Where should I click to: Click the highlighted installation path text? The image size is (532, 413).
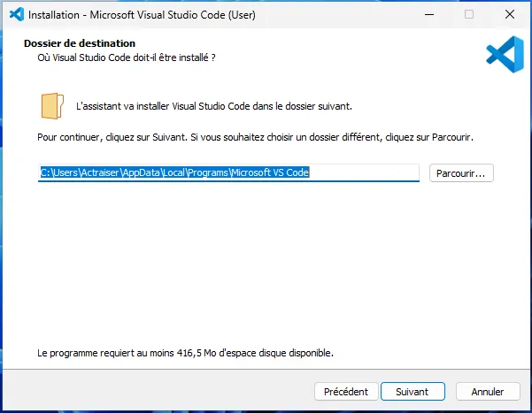pyautogui.click(x=173, y=173)
